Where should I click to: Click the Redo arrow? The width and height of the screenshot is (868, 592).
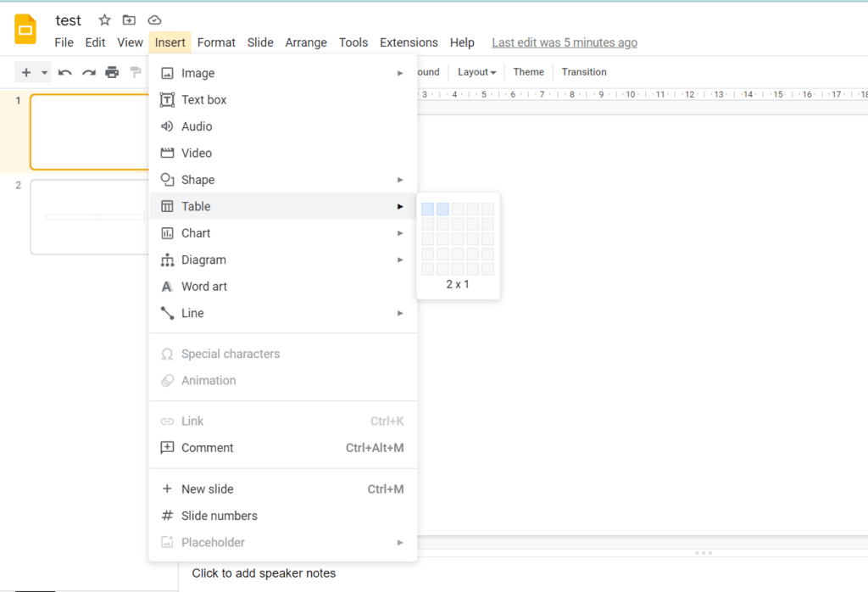88,72
